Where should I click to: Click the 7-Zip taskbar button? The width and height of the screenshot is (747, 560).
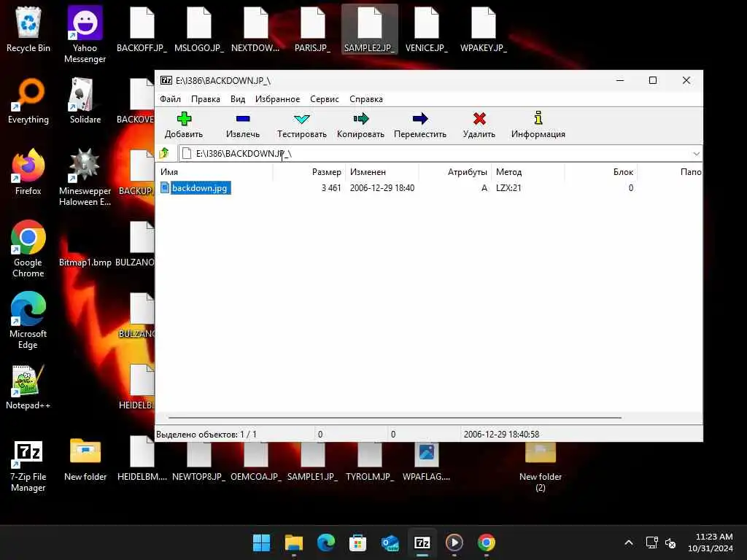422,542
